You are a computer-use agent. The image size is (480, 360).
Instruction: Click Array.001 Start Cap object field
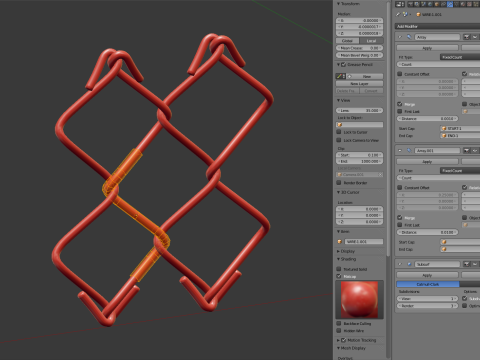tap(460, 242)
